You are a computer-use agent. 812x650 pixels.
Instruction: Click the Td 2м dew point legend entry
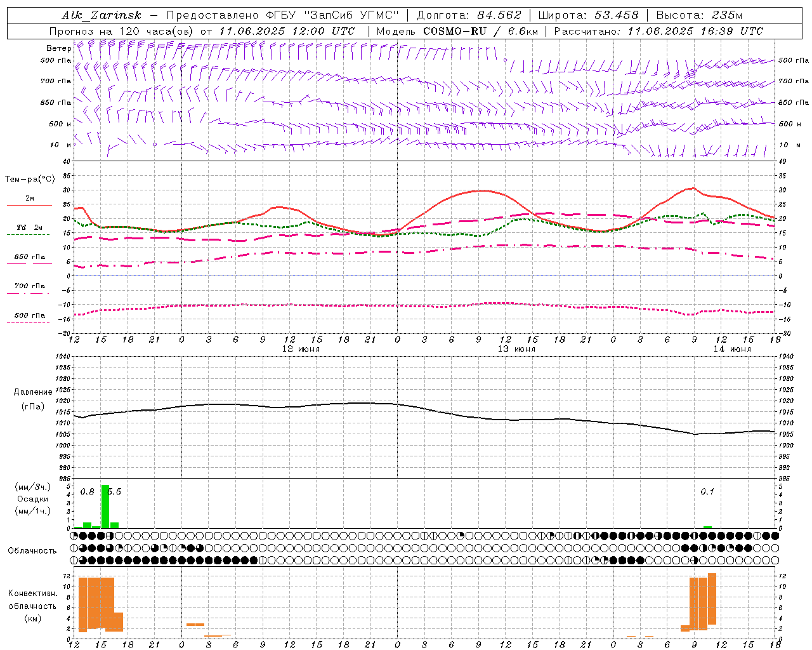[29, 227]
